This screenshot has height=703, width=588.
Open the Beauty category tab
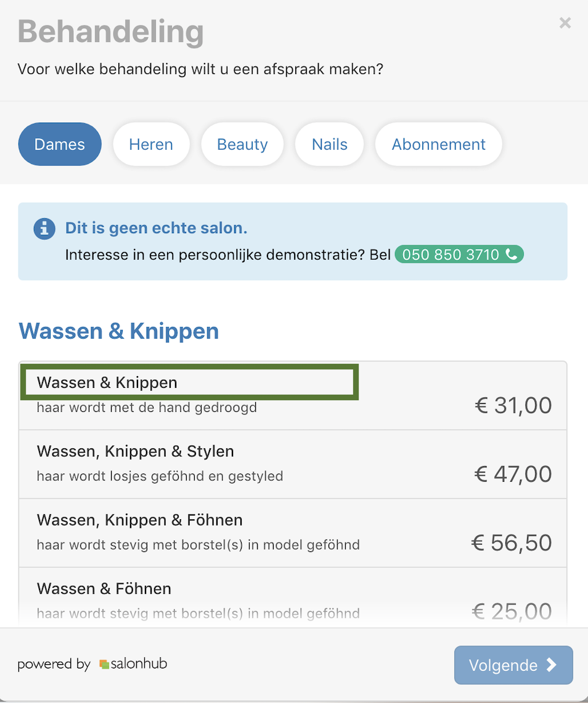click(x=242, y=144)
